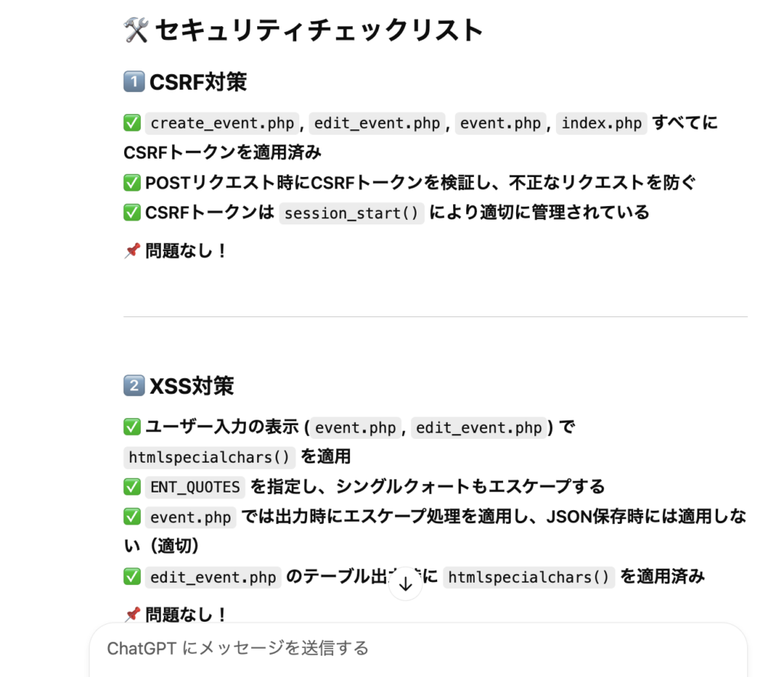Viewport: 784px width, 677px height.
Task: Click the green checkmark before ユーザー入力の表示
Action: coord(132,427)
